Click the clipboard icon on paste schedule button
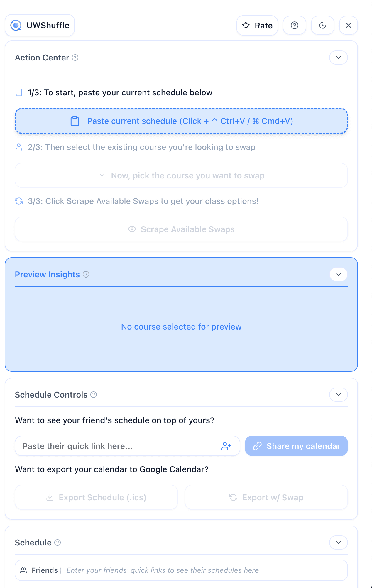372x588 pixels. [x=75, y=121]
